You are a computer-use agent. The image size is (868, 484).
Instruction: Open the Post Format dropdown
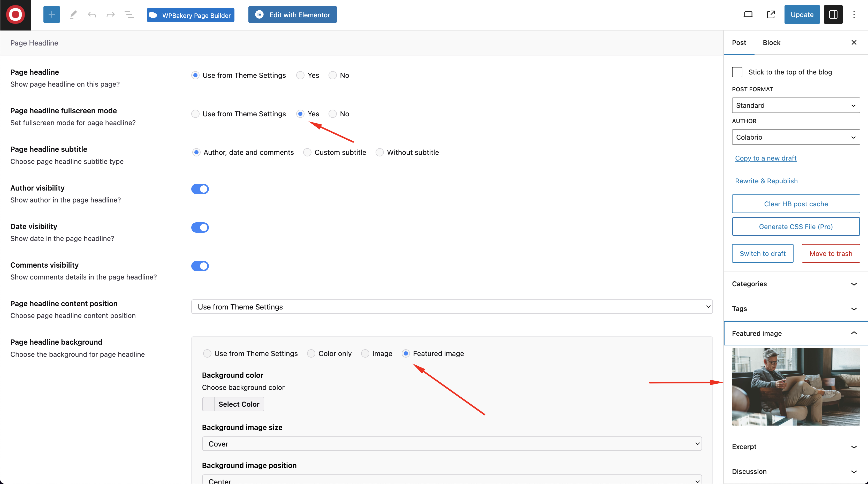pos(796,105)
